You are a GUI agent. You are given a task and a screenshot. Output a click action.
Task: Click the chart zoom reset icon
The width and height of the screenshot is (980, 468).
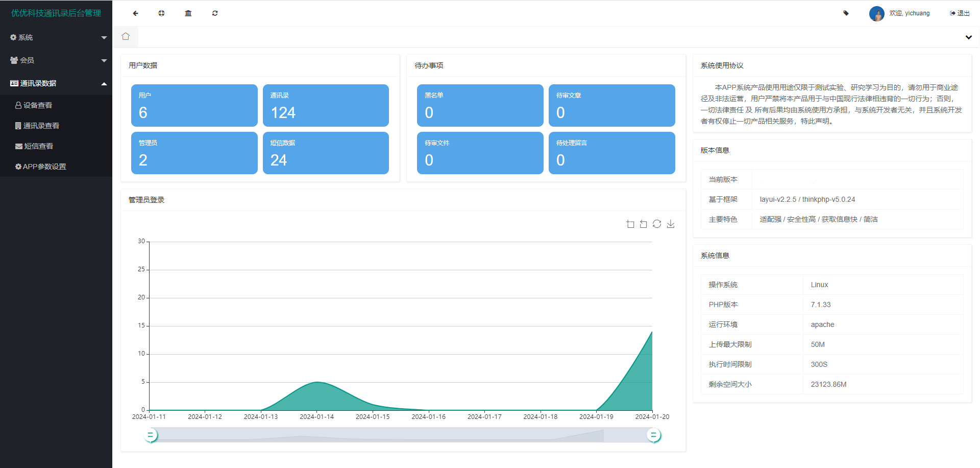(x=644, y=224)
